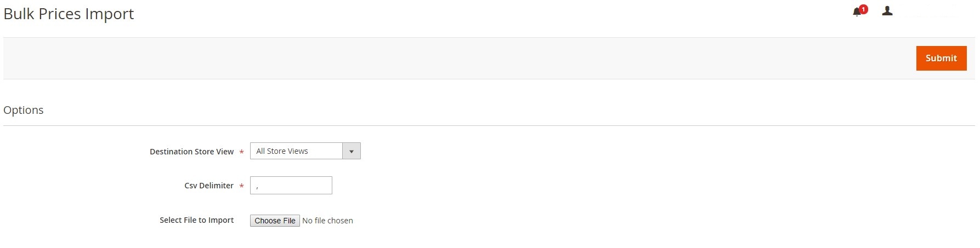Viewport: 980px width, 248px height.
Task: Click the Destination Store View label
Action: coord(191,152)
